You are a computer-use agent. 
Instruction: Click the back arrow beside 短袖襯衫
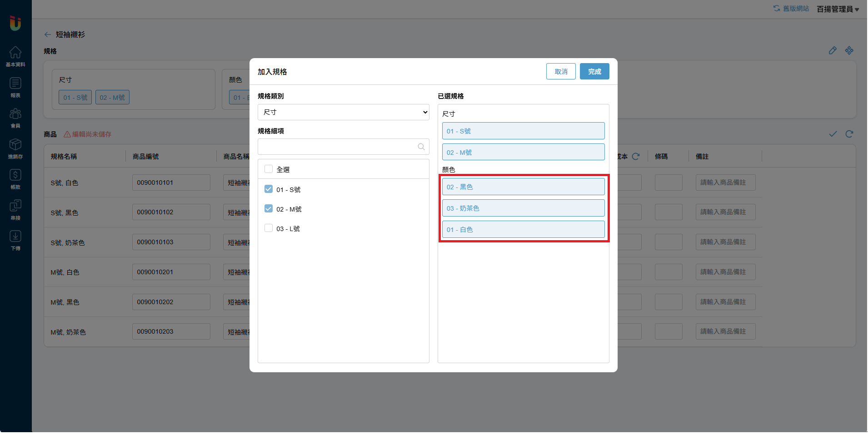(47, 35)
